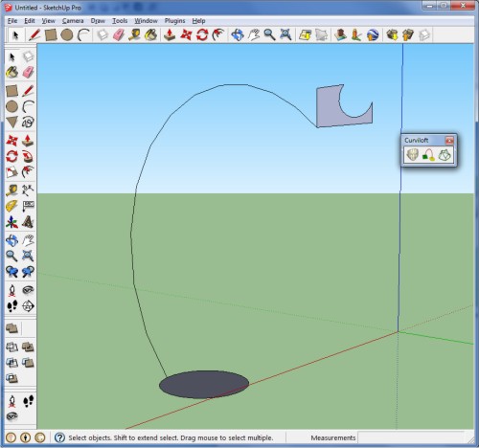This screenshot has height=448, width=479.
Task: Select the Circle tool in top toolbar
Action: coord(67,34)
